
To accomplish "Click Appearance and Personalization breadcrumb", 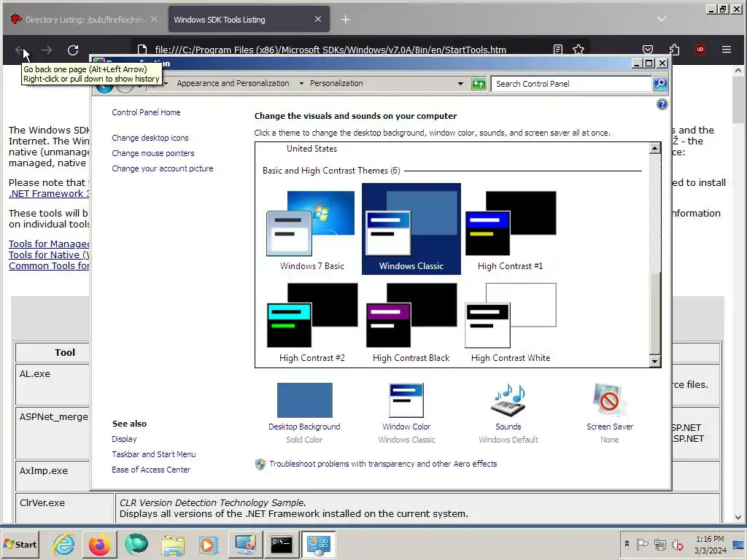I will [x=233, y=83].
